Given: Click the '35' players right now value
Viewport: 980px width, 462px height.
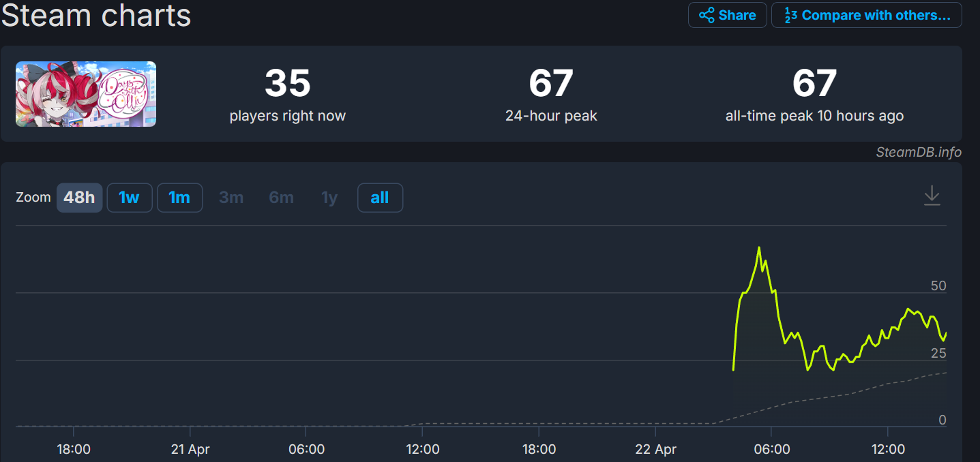Looking at the screenshot, I should (x=288, y=83).
